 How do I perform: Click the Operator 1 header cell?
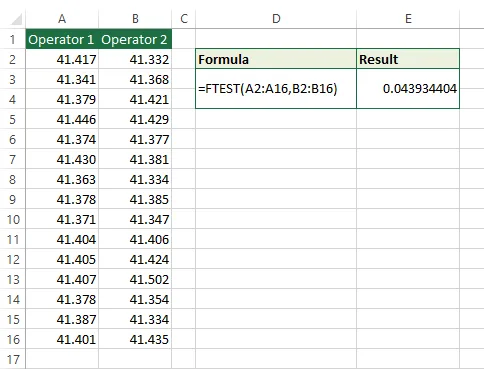click(62, 39)
